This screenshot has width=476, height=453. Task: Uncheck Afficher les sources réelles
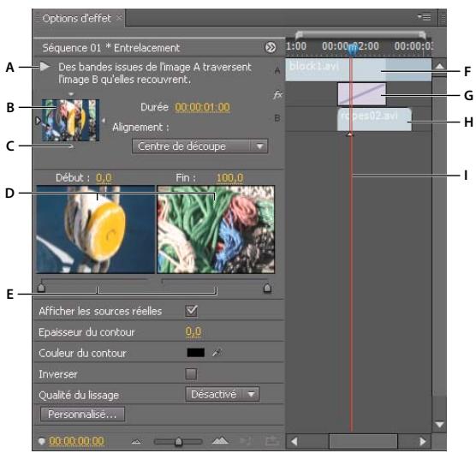(192, 311)
